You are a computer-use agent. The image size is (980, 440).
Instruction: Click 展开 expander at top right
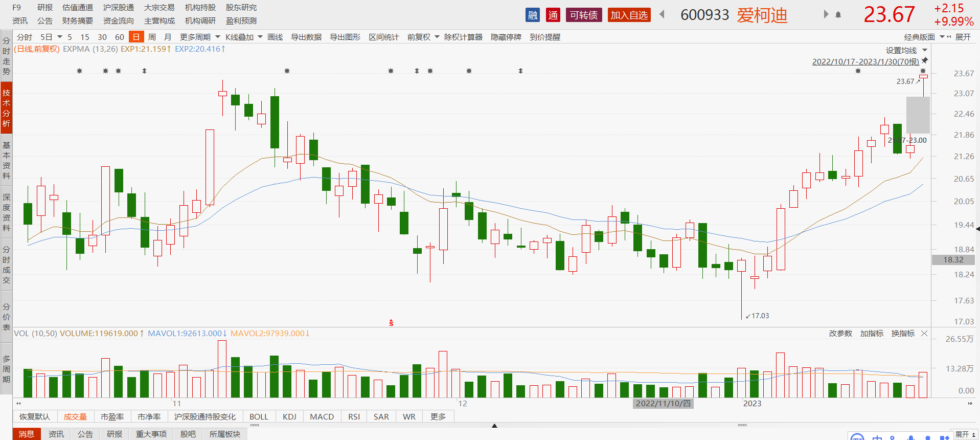click(x=963, y=37)
